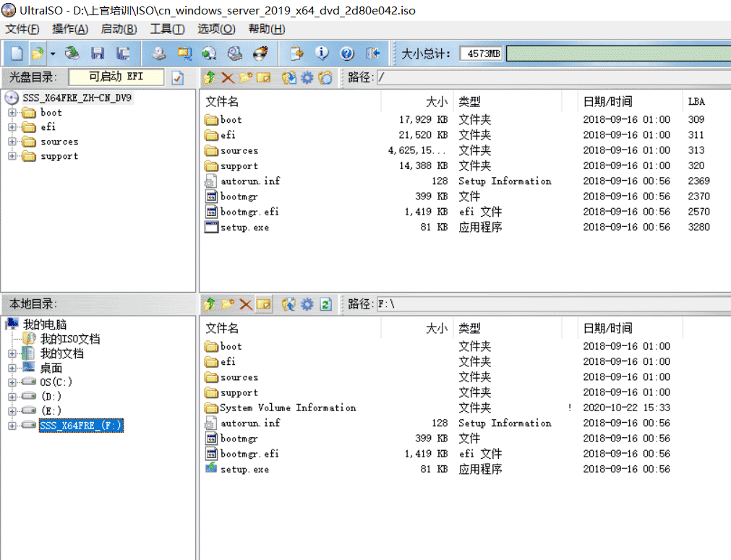Expand the 桌面 node in local tree
731x560 pixels.
click(12, 368)
